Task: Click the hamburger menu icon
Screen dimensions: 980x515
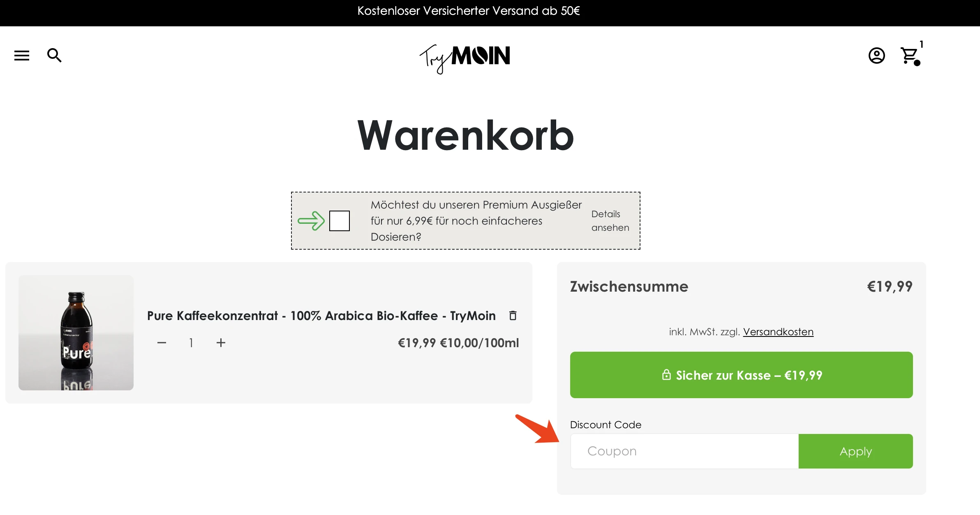Action: coord(21,55)
